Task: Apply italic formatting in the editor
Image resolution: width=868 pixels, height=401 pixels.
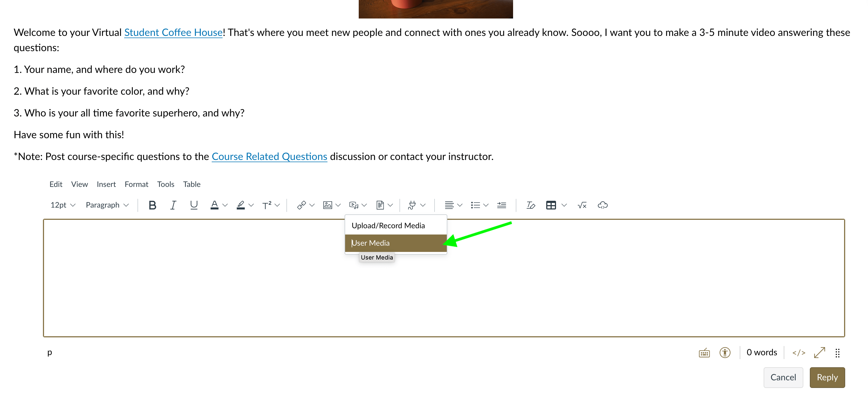Action: pos(173,205)
